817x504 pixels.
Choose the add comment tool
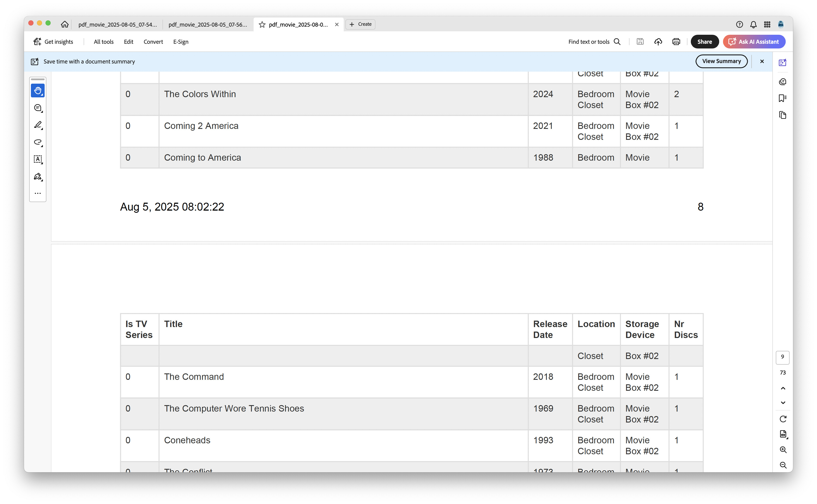[38, 108]
